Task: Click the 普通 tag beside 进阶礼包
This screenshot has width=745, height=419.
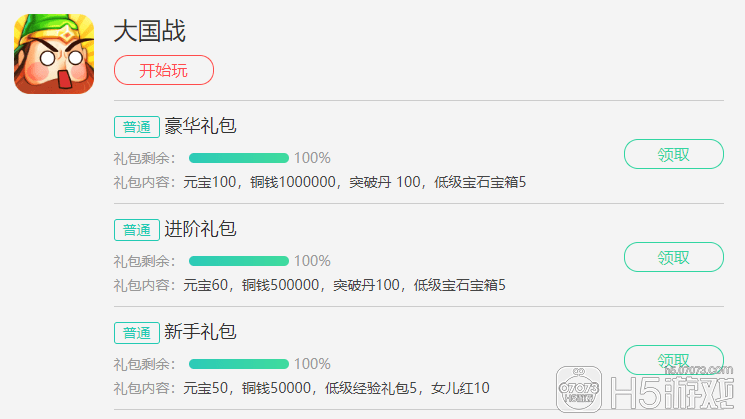Action: pos(136,230)
